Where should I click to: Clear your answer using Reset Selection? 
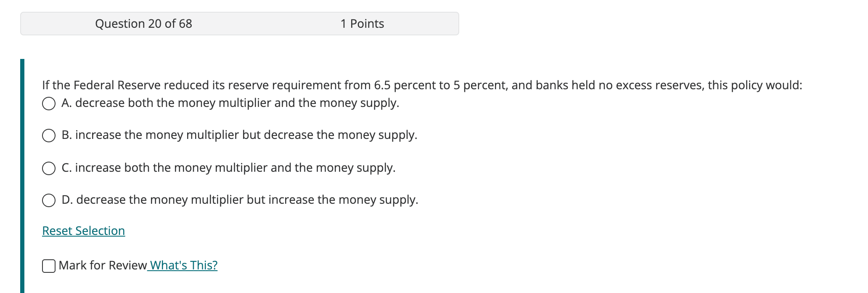[x=83, y=231]
